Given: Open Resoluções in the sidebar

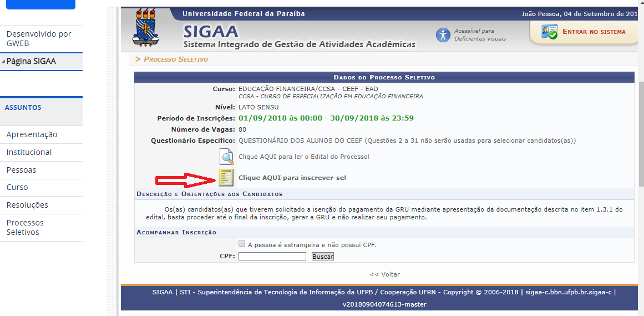Looking at the screenshot, I should pos(27,205).
